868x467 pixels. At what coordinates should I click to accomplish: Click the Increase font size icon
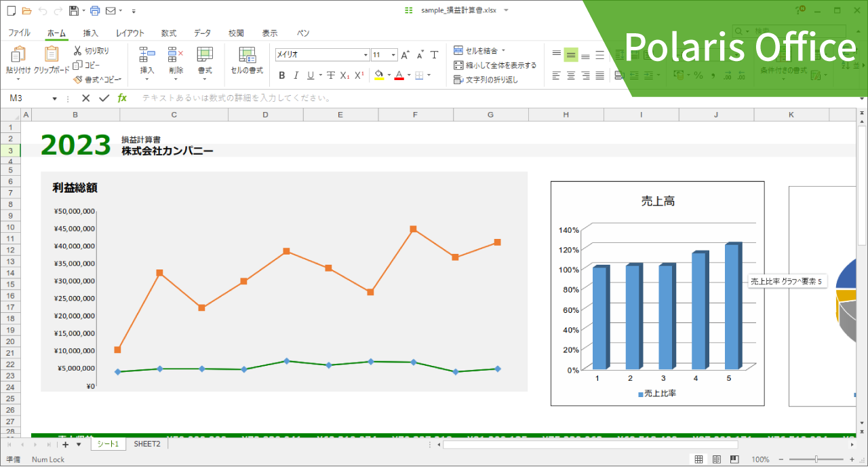click(x=405, y=55)
